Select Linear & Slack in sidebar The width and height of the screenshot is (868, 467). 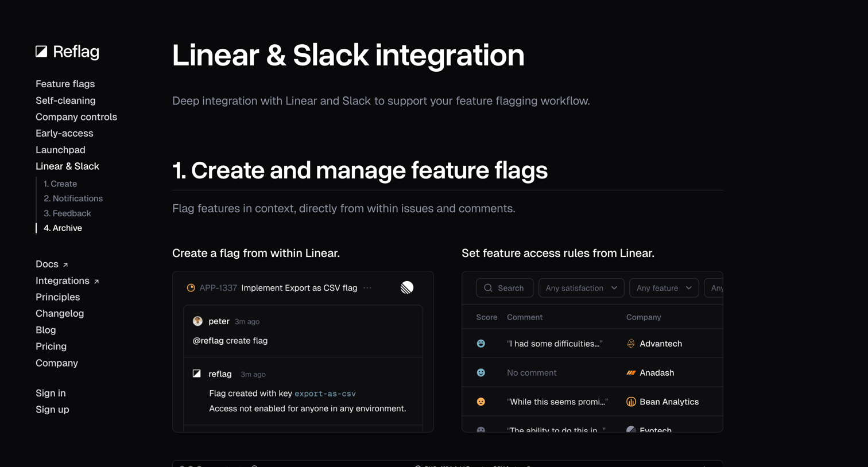(x=67, y=166)
